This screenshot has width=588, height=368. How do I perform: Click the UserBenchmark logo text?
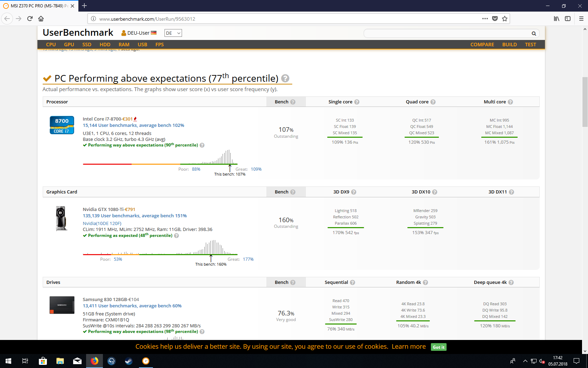78,33
